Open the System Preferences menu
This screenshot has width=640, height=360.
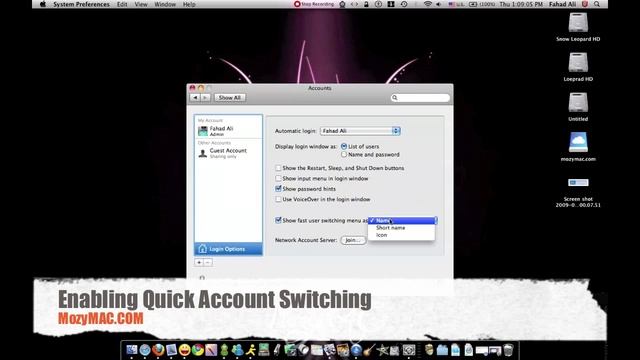pyautogui.click(x=81, y=4)
